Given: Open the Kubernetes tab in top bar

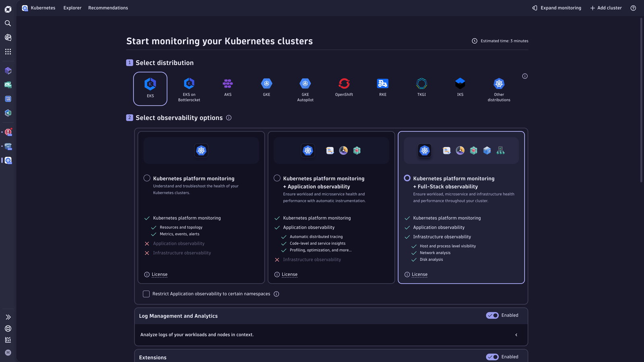Looking at the screenshot, I should pos(39,8).
